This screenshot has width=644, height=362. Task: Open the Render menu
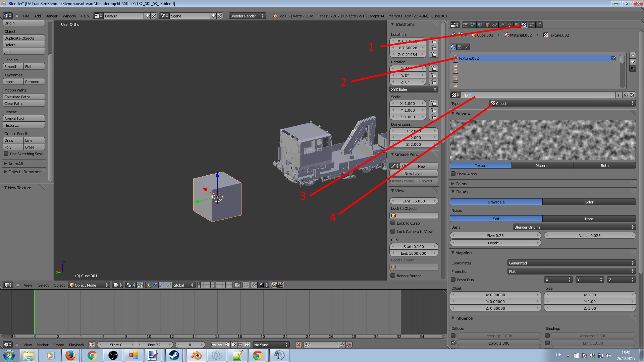(x=51, y=16)
